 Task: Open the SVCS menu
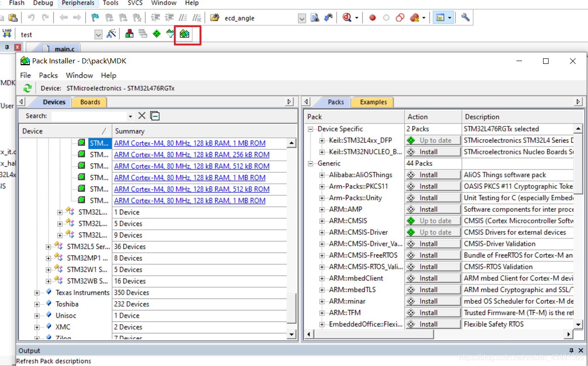pyautogui.click(x=135, y=3)
